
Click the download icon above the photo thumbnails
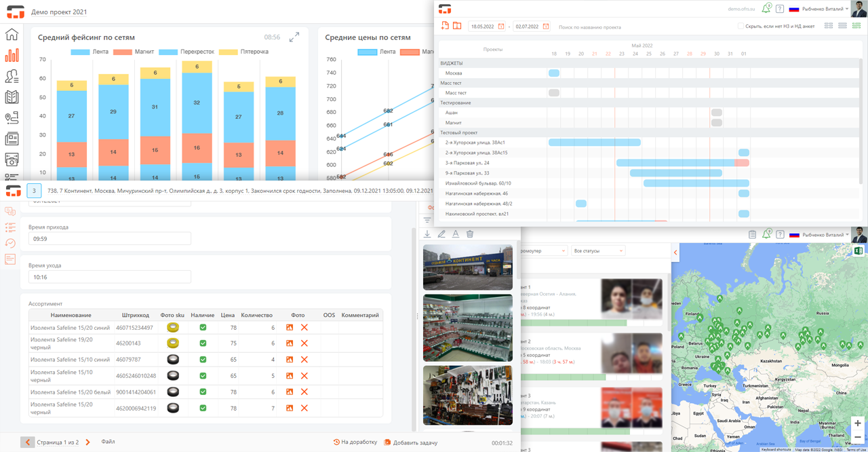(427, 234)
